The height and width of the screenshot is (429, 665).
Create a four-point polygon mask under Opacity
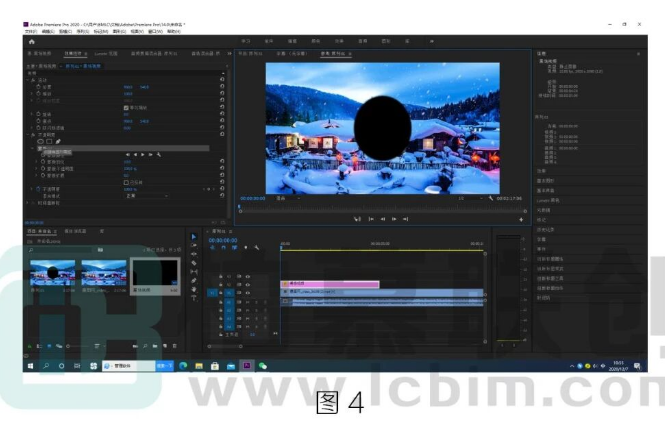(x=49, y=142)
